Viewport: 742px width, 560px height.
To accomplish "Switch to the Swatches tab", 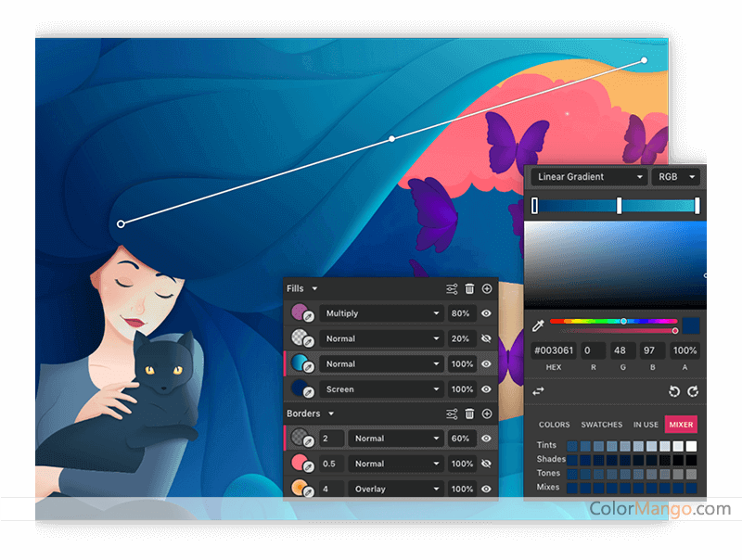I will click(x=601, y=425).
